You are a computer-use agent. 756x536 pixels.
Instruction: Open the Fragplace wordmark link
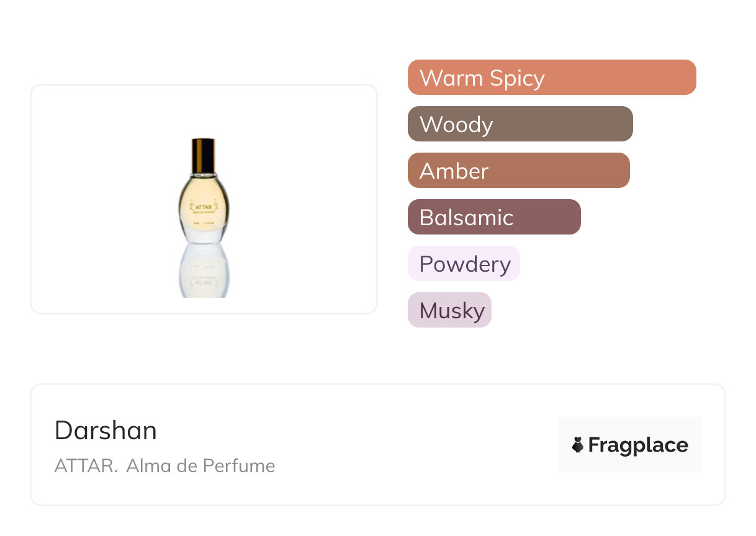tap(638, 445)
